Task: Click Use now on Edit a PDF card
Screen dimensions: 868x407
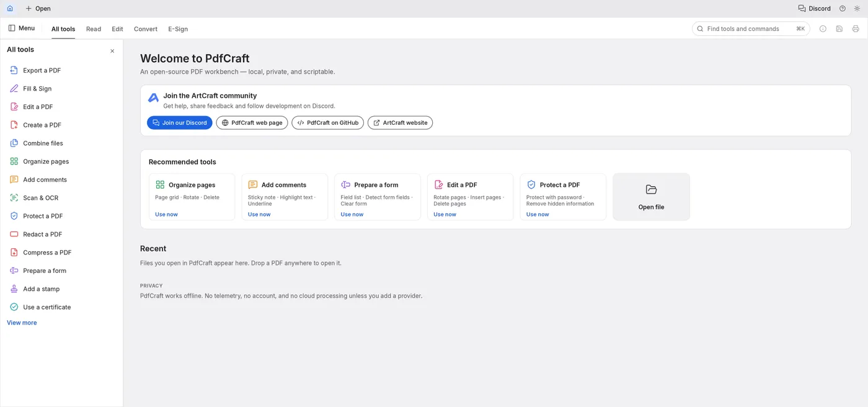Action: pos(445,215)
